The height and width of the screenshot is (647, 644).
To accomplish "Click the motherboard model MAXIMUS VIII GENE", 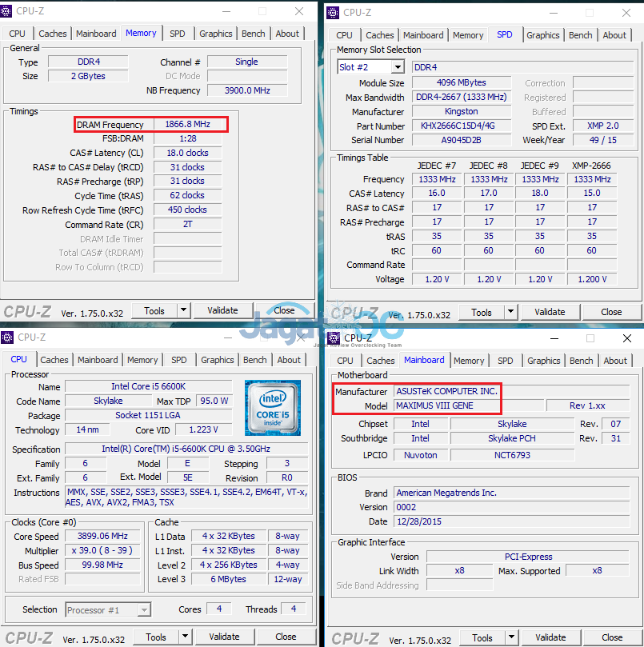I will [469, 405].
